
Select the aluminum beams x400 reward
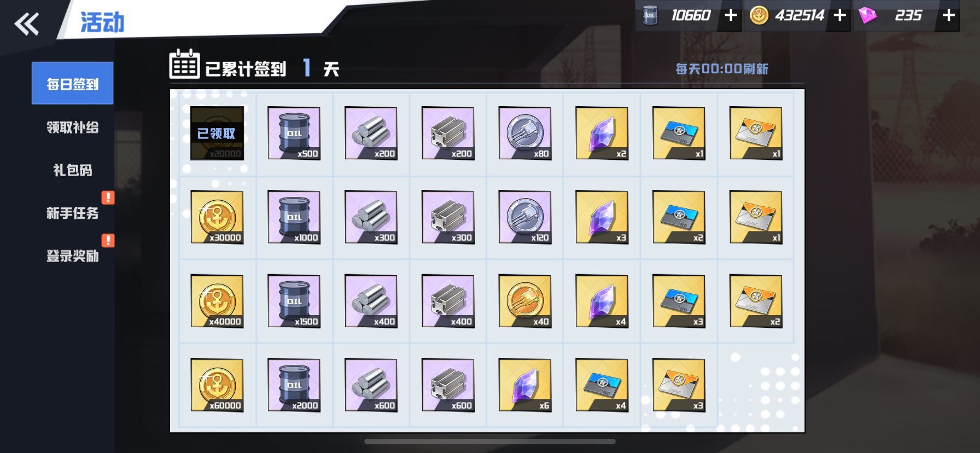(448, 301)
